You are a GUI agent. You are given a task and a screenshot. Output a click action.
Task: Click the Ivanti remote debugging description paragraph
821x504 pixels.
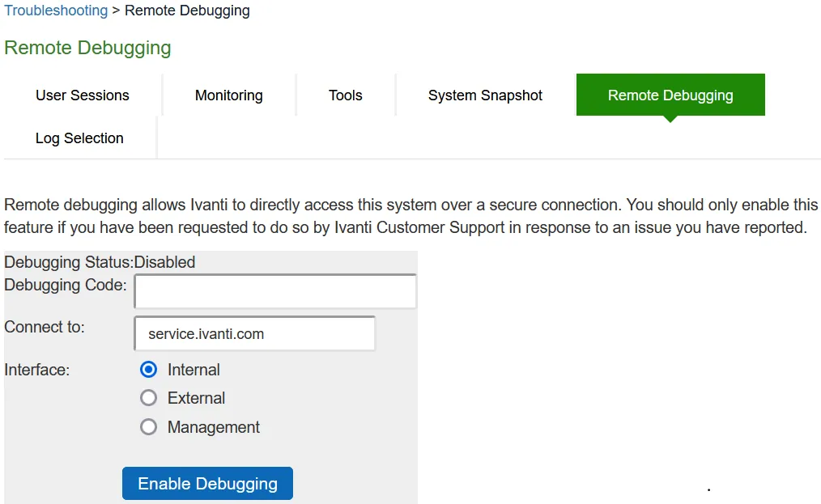tap(411, 216)
